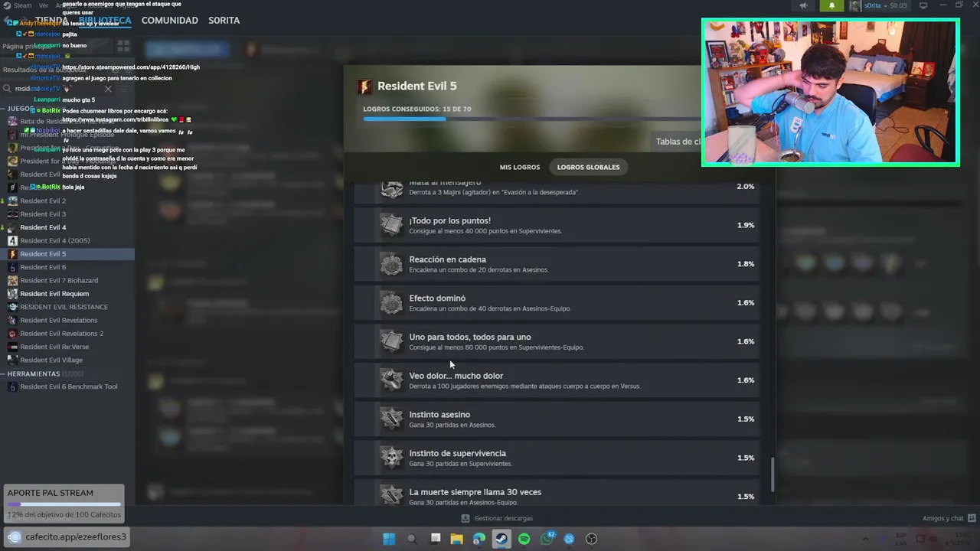980x551 pixels.
Task: Open the SORITA profile menu
Action: [224, 20]
